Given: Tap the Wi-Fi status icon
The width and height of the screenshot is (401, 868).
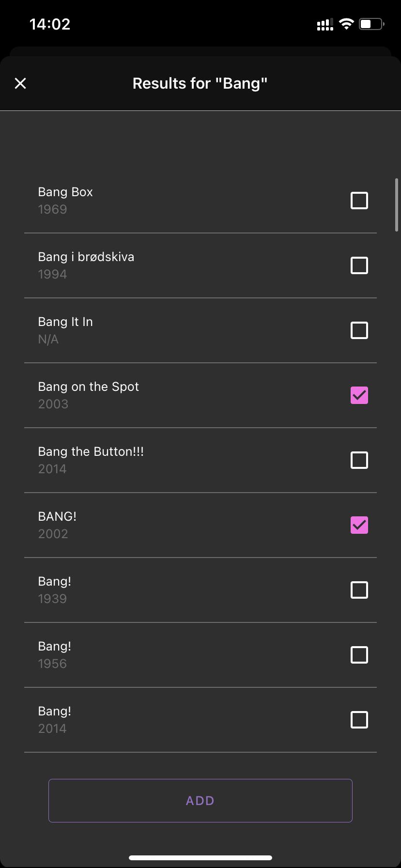Looking at the screenshot, I should click(x=346, y=24).
